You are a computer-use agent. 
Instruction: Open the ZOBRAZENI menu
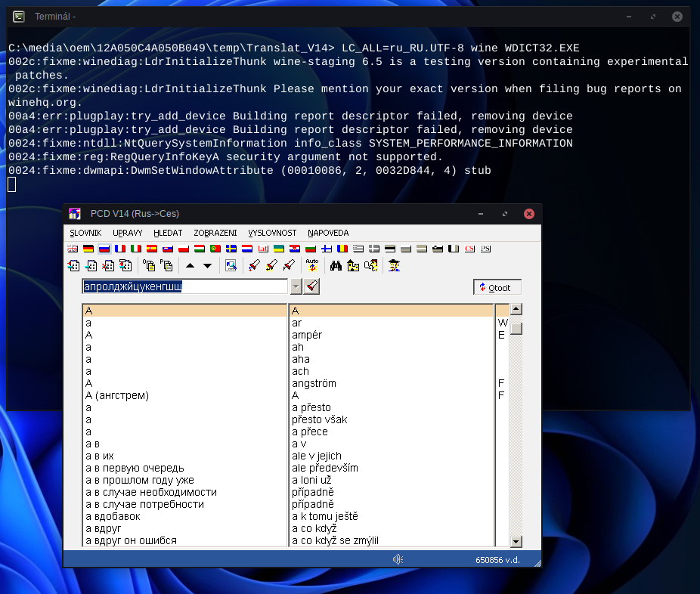coord(215,233)
